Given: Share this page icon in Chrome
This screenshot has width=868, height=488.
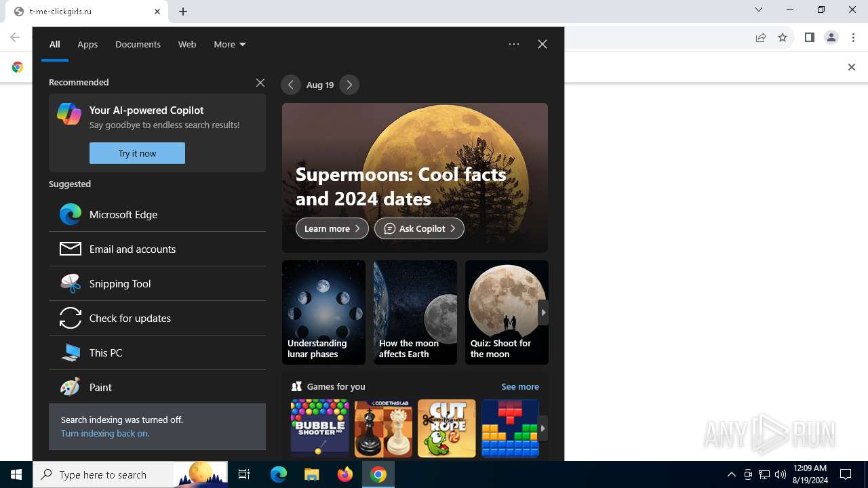Looking at the screenshot, I should pos(761,38).
